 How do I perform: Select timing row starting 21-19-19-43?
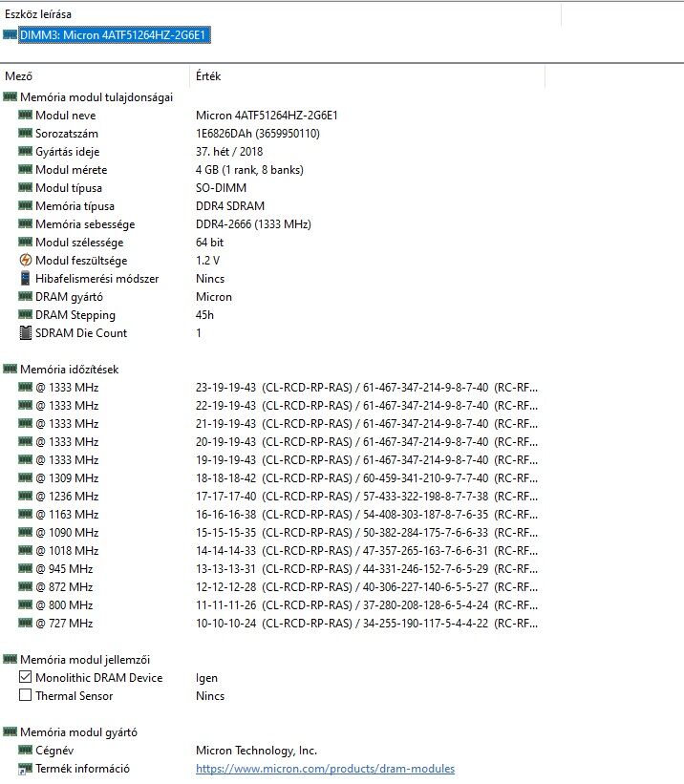tap(367, 423)
